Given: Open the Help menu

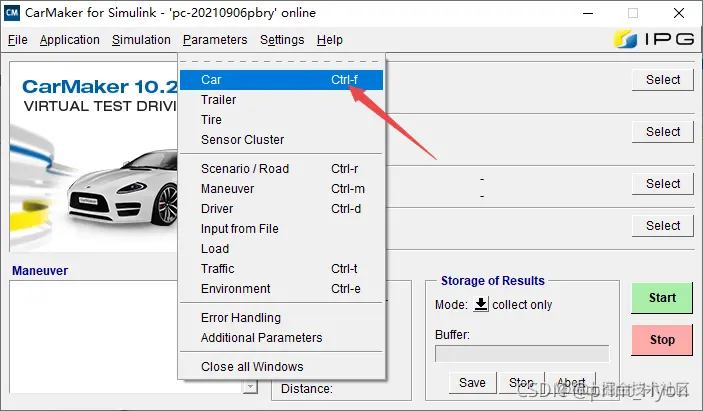Looking at the screenshot, I should click(x=330, y=40).
